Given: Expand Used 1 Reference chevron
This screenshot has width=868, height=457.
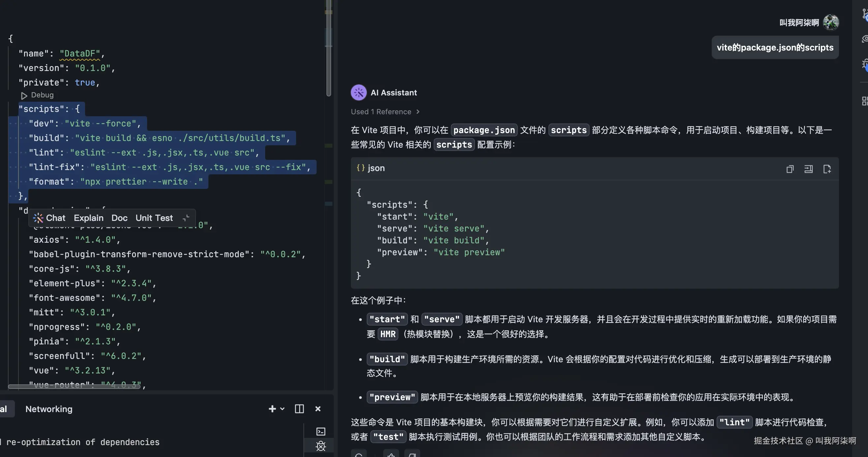Looking at the screenshot, I should tap(418, 112).
